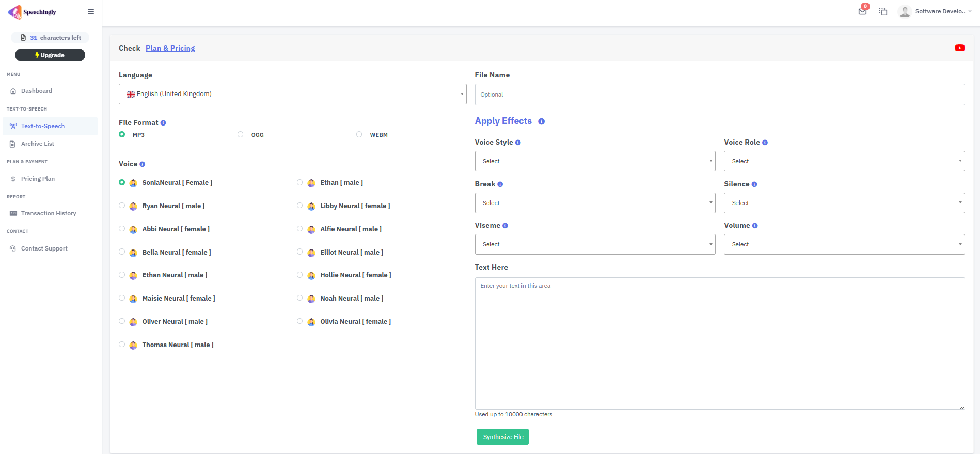The width and height of the screenshot is (980, 454).
Task: Click the Thomas Neural voice avatar icon
Action: tap(133, 345)
